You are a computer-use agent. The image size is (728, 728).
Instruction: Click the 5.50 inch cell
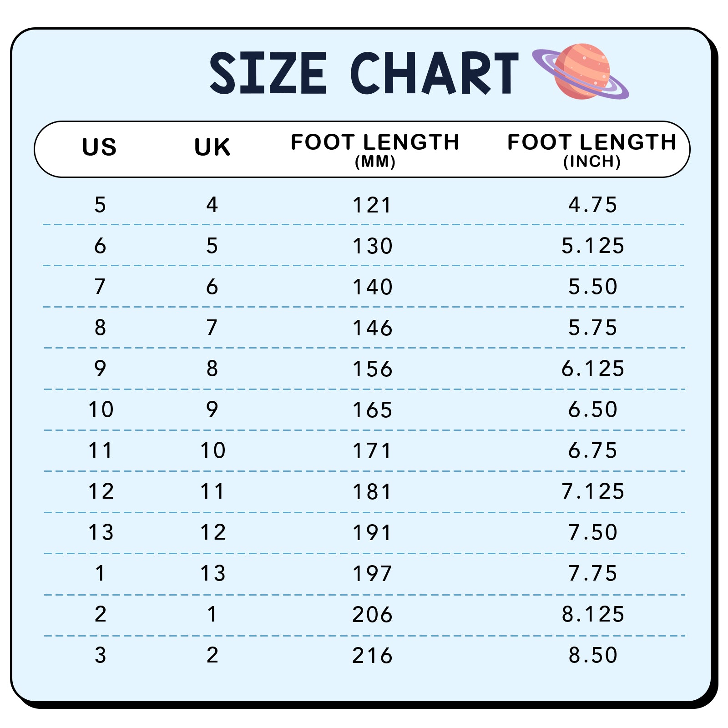pos(593,287)
